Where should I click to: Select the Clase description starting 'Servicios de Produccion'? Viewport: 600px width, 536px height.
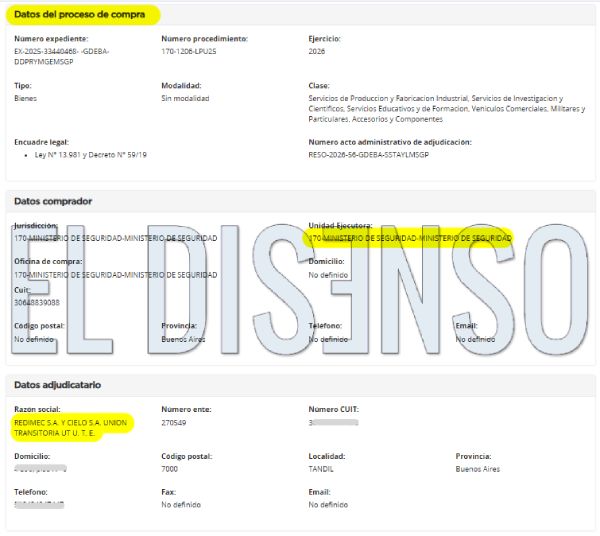point(447,109)
